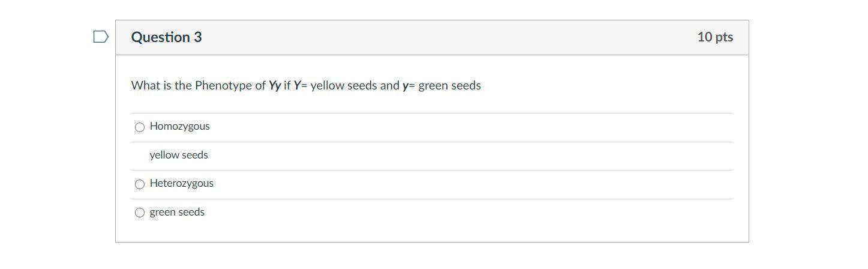This screenshot has width=868, height=269.
Task: Click the Heterozygous answer label
Action: coord(181,183)
